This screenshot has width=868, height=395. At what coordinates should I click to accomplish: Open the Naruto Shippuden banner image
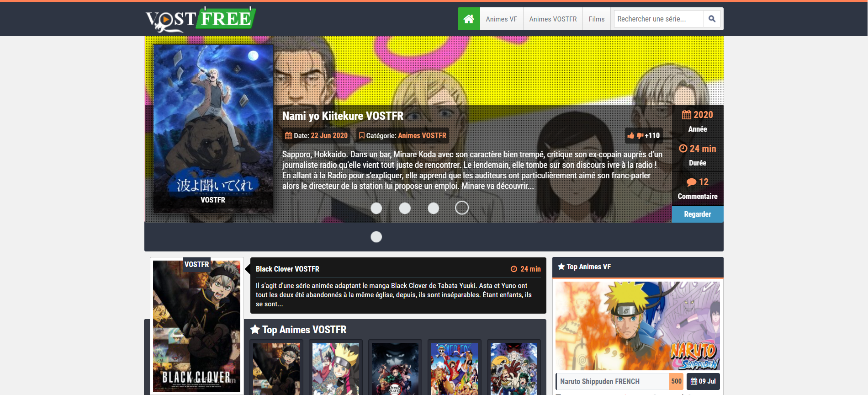[638, 326]
